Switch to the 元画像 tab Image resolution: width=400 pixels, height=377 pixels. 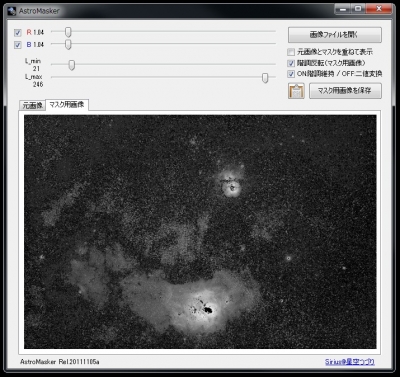[x=32, y=105]
